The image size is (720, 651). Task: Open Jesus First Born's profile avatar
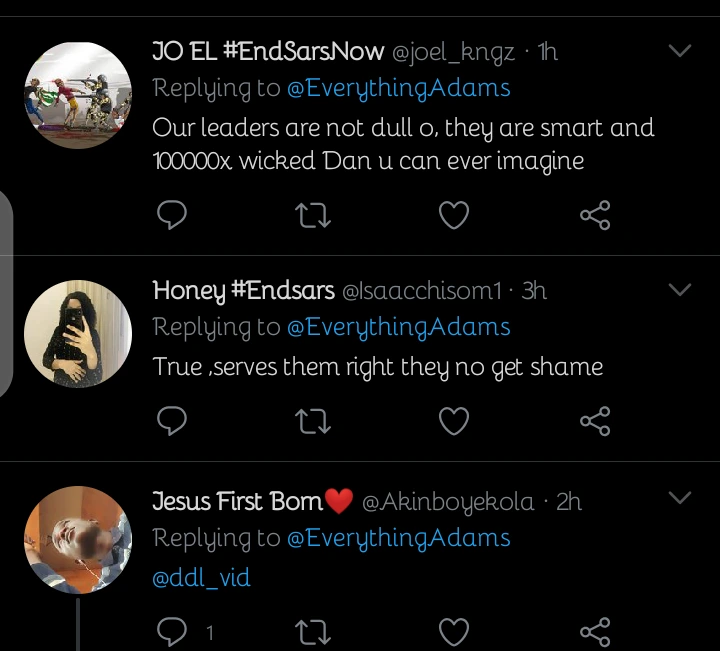point(77,541)
